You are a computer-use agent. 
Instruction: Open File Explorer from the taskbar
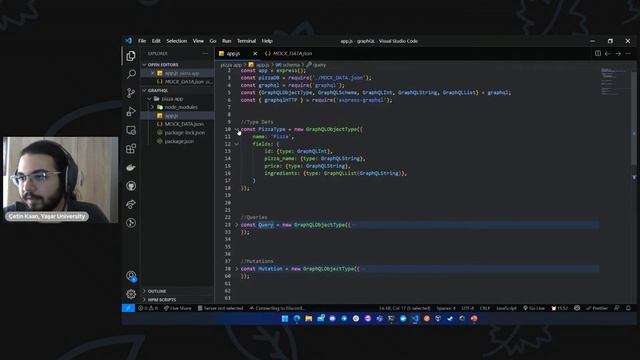(x=309, y=318)
